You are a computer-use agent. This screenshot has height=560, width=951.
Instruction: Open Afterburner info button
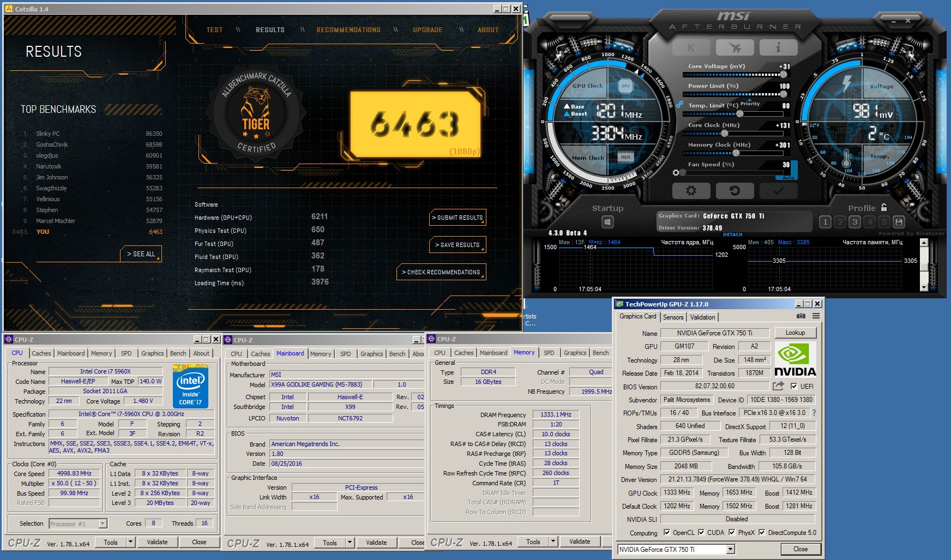(x=778, y=47)
